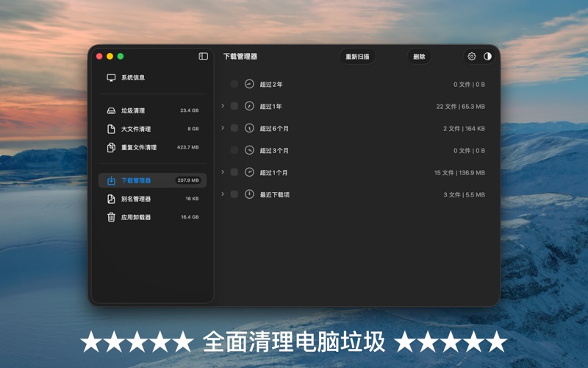This screenshot has width=588, height=368.
Task: Click the 超过 2 年 label
Action: click(271, 85)
